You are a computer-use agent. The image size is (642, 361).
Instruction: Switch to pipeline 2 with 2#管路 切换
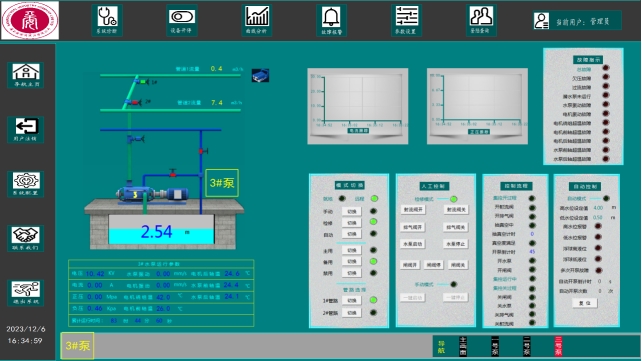point(352,313)
